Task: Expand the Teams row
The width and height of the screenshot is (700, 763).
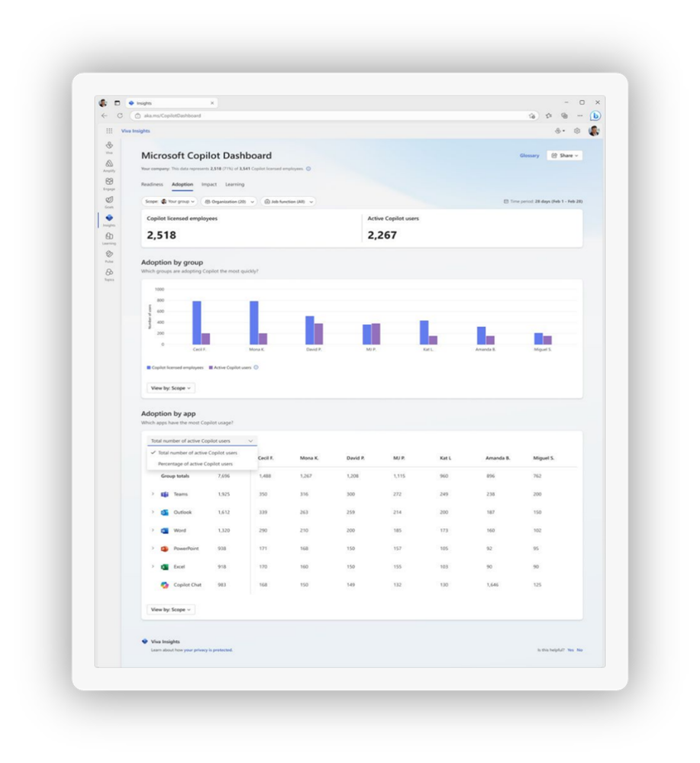Action: point(153,494)
